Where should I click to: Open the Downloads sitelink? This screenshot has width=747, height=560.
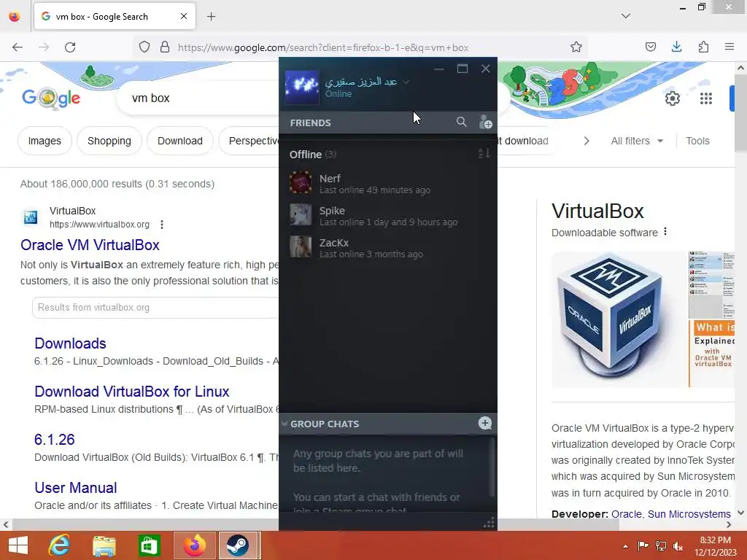(x=70, y=343)
